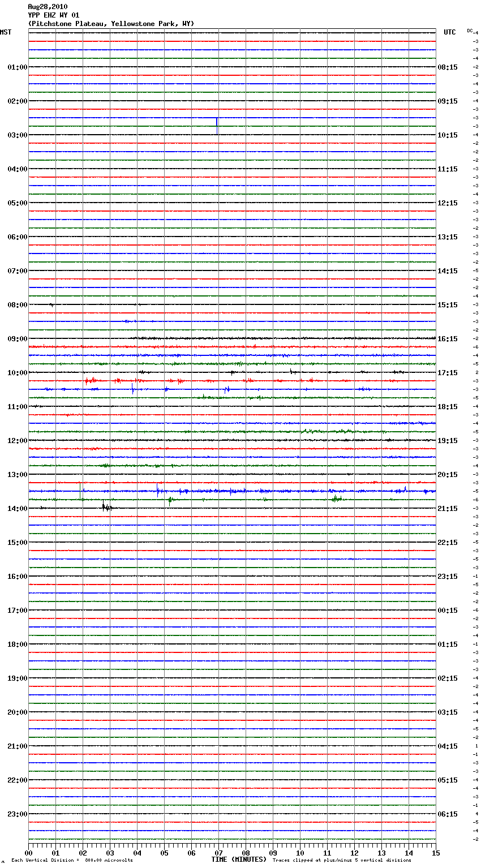This screenshot has width=481, height=868.
Task: Click the UTC axis header
Action: (450, 32)
